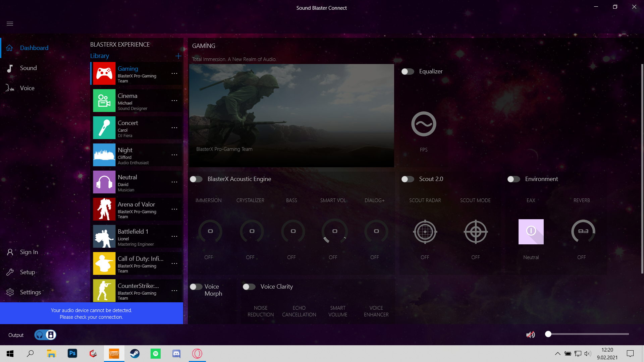This screenshot has height=362, width=644.
Task: Click the Scout Radar crosshair icon
Action: [x=425, y=232]
